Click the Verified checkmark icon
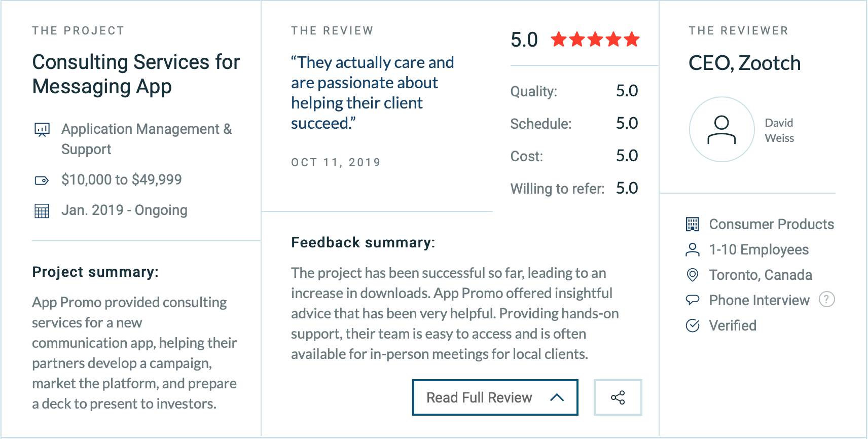The image size is (868, 439). coord(692,325)
